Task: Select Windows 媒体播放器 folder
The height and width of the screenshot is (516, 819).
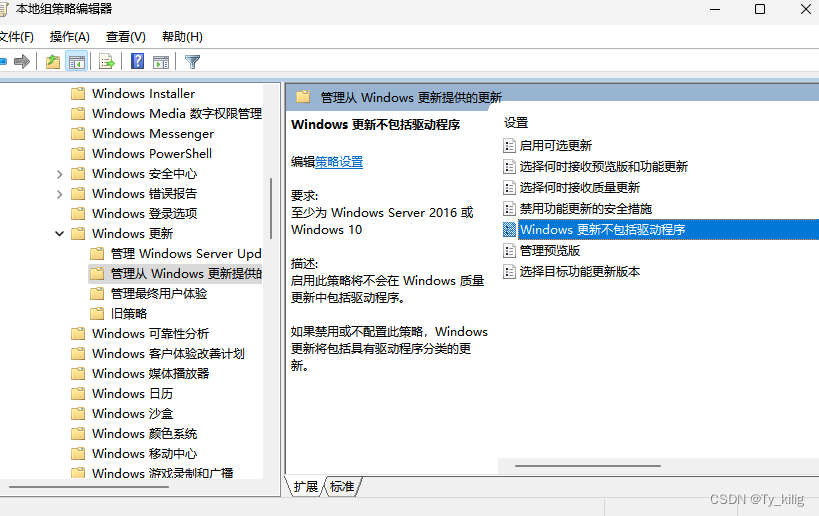Action: coord(150,373)
